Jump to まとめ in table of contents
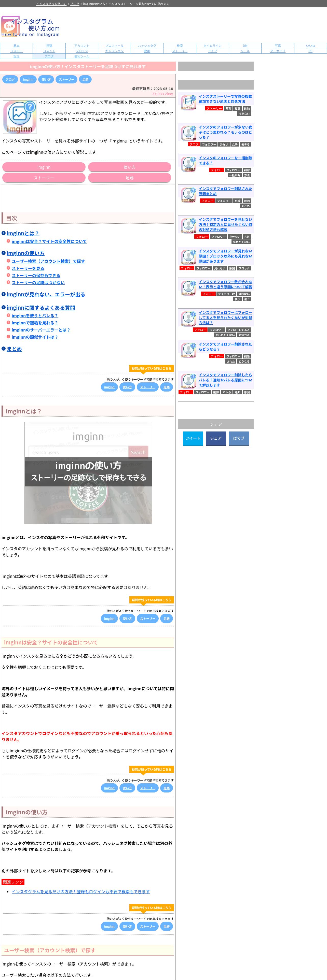 pyautogui.click(x=14, y=349)
